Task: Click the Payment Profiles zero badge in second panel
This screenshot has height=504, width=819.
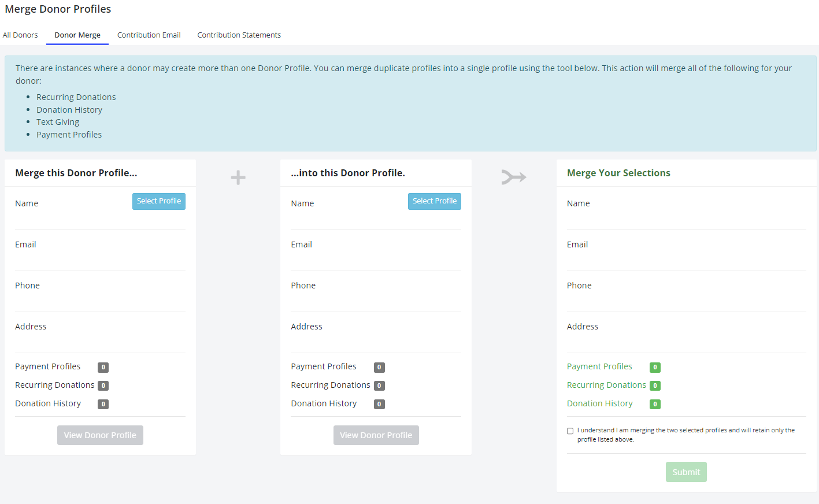Action: 379,367
